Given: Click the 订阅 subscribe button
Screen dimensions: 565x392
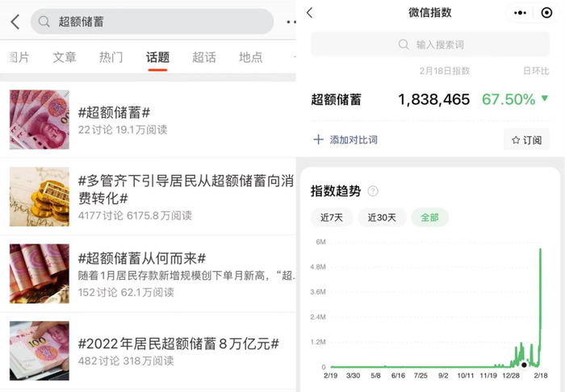Looking at the screenshot, I should pyautogui.click(x=526, y=140).
